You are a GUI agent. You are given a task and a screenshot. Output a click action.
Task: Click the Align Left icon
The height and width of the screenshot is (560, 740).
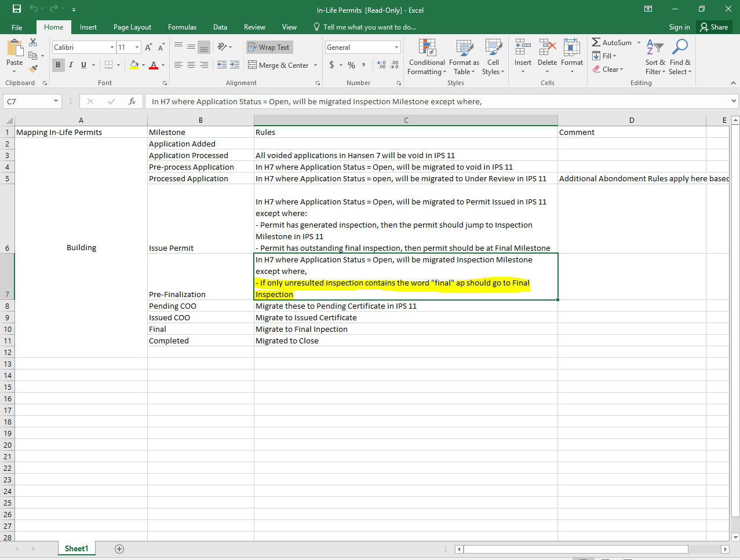tap(178, 65)
